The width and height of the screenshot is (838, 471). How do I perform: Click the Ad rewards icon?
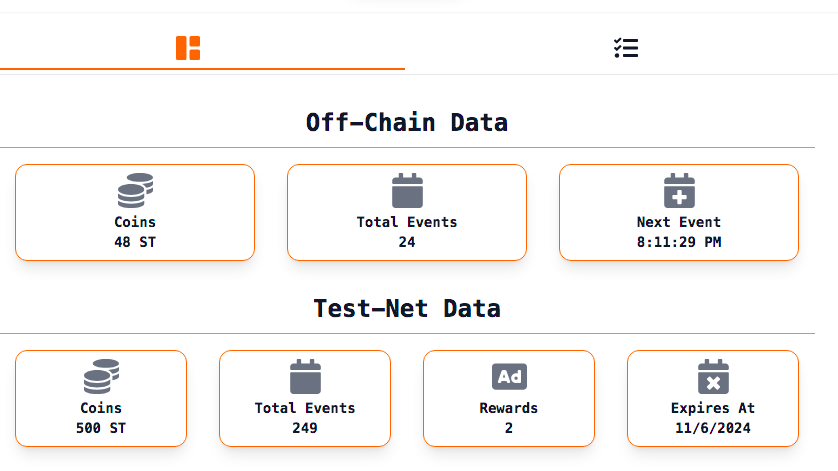(509, 376)
